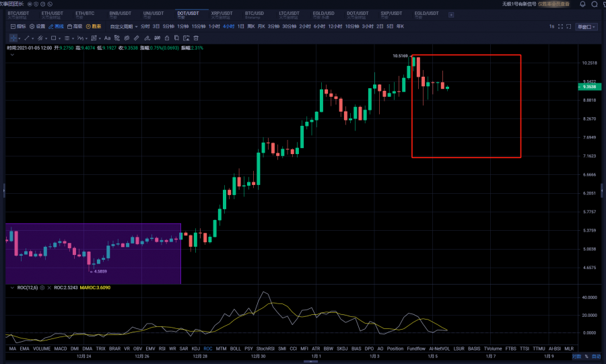Viewport: 606px width, 364px height.
Task: Open the 自定义周期 custom period dropdown
Action: tap(123, 26)
